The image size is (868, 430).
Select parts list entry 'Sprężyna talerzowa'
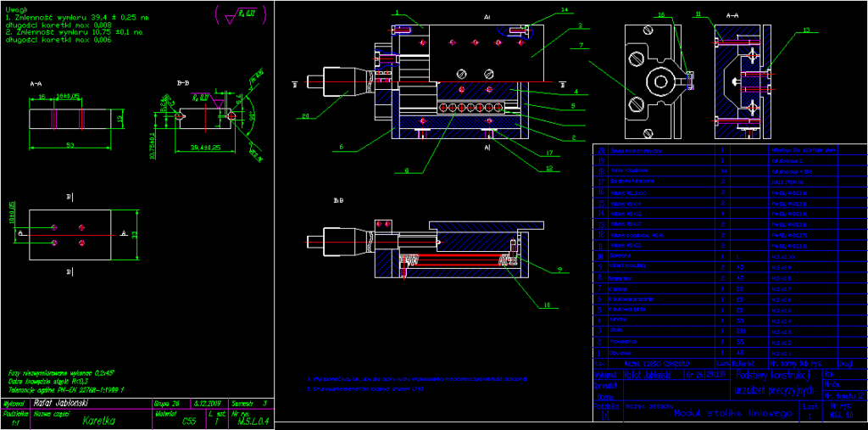pyautogui.click(x=632, y=181)
